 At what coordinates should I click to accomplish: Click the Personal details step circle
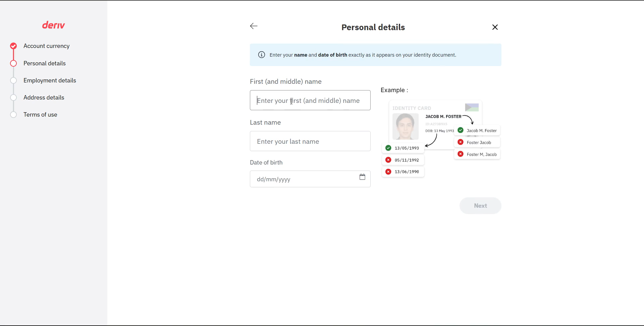tap(13, 63)
